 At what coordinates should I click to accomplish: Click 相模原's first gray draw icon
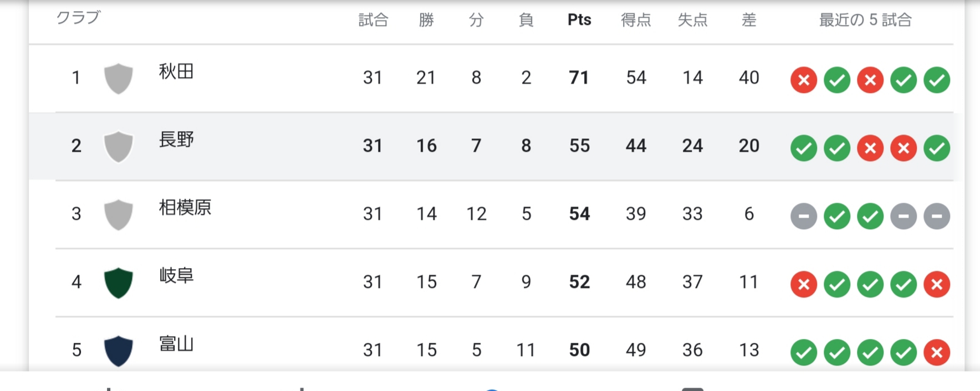(x=804, y=217)
